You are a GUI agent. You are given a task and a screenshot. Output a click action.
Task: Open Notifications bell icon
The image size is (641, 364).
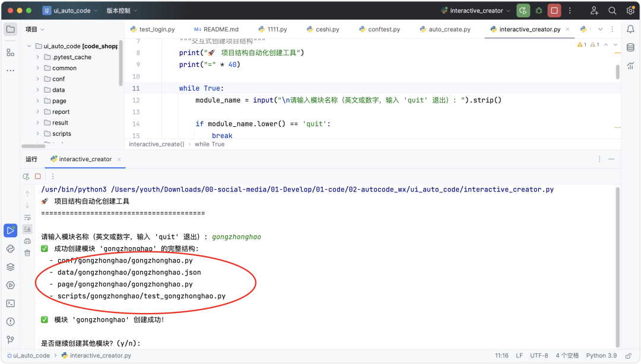point(630,29)
